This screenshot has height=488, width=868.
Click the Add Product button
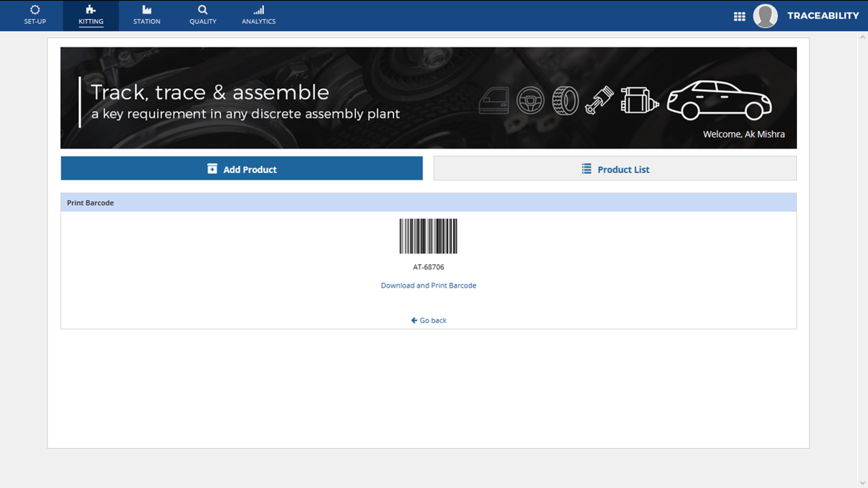(242, 168)
